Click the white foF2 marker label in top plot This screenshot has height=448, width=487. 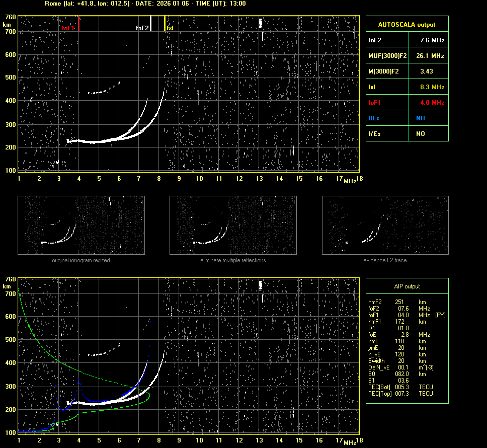[142, 28]
